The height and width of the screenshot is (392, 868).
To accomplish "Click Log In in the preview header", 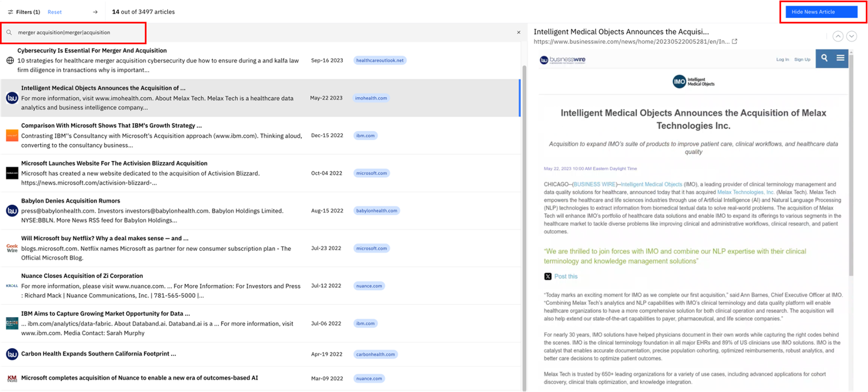I will [782, 60].
